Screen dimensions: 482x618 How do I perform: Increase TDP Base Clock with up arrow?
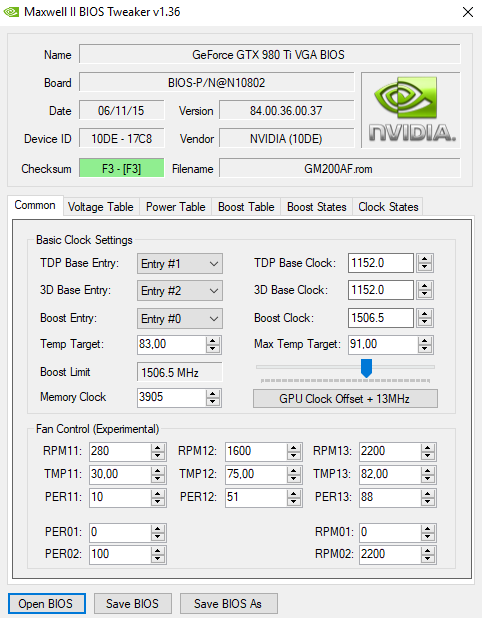[x=424, y=259]
